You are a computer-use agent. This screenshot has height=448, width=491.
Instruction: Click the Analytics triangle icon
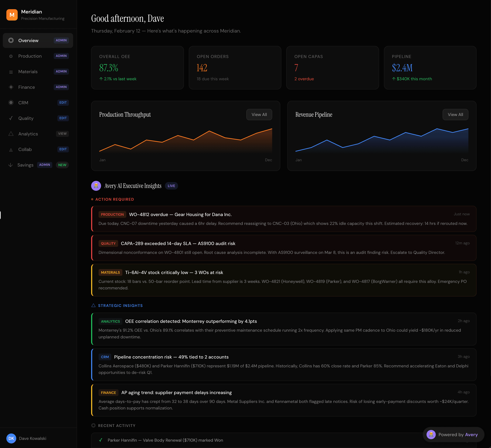11,134
